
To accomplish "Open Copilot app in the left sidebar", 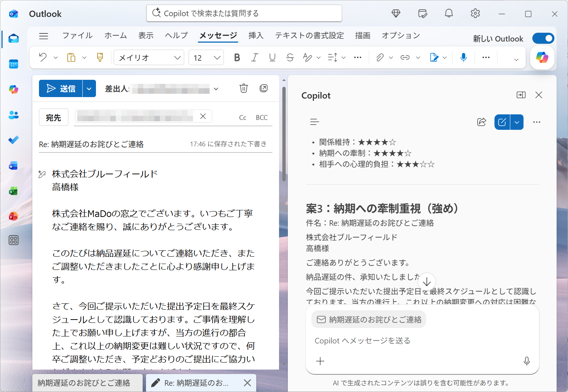I will (14, 89).
